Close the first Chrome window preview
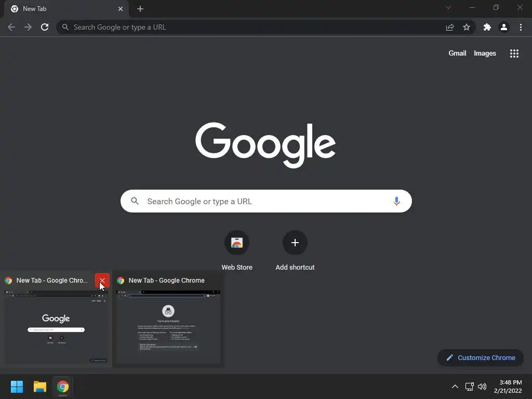Image resolution: width=532 pixels, height=399 pixels. pos(102,281)
